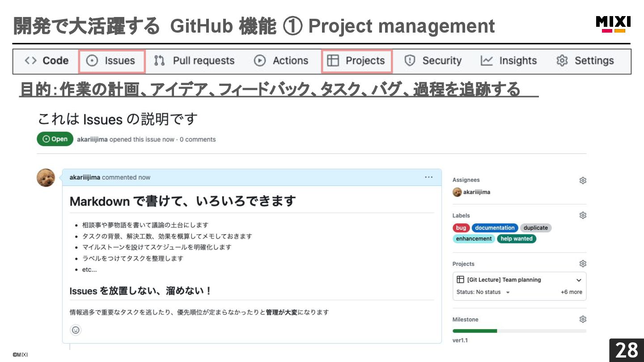Open akariiijima profile link in issue header
Viewport: 644px width, 362px height.
[92, 139]
